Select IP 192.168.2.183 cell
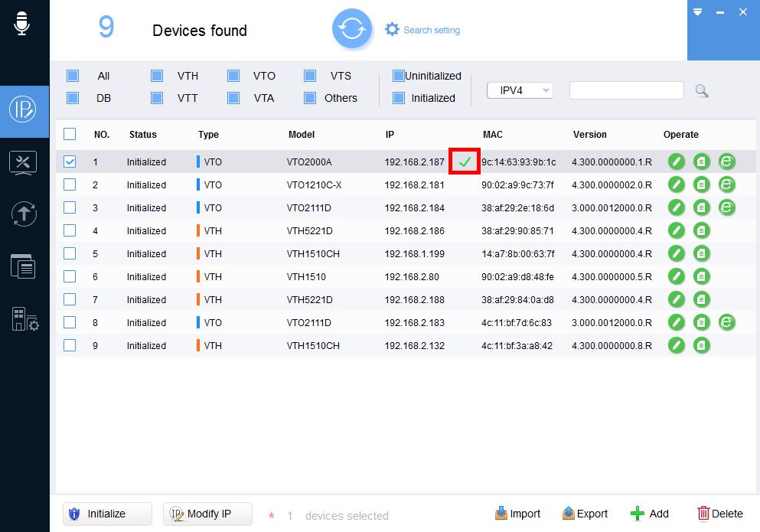 click(x=414, y=322)
